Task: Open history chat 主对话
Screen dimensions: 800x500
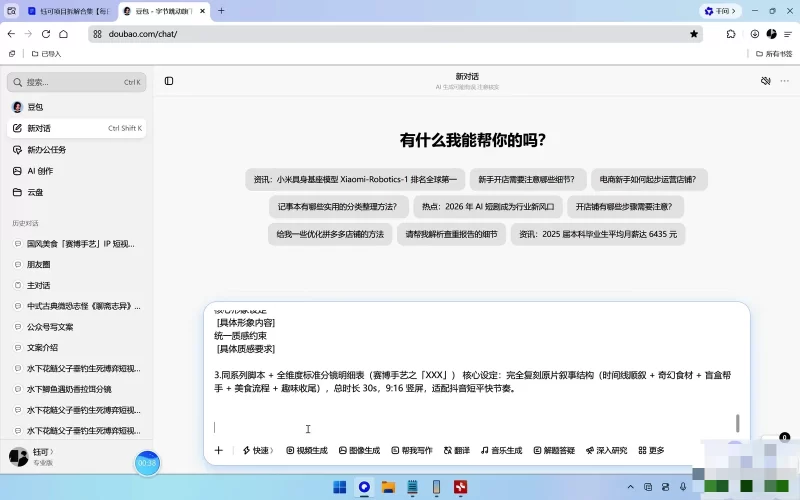Action: pyautogui.click(x=77, y=285)
